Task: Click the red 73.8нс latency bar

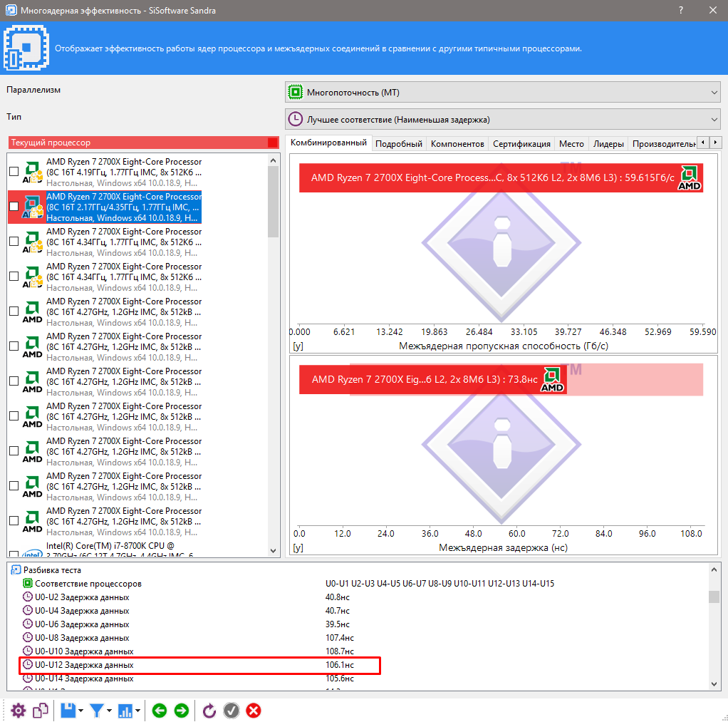Action: (x=432, y=380)
